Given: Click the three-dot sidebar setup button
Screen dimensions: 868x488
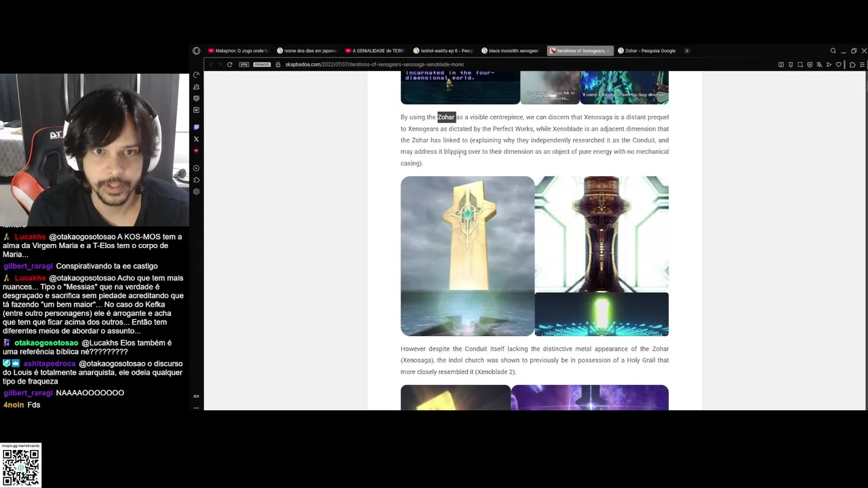Looking at the screenshot, I should 197,407.
